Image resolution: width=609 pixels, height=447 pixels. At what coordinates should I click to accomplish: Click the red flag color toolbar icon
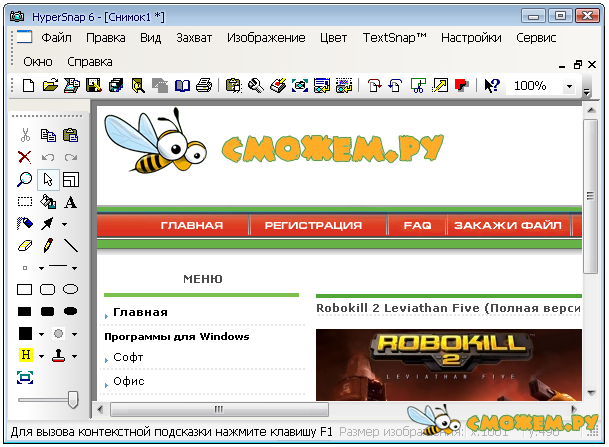462,85
